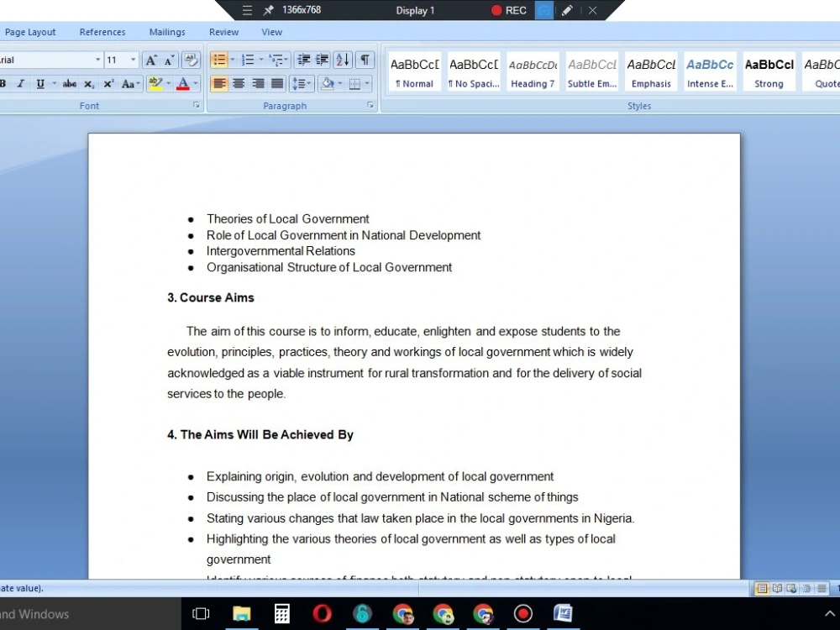
Task: Align text right
Action: pos(258,83)
